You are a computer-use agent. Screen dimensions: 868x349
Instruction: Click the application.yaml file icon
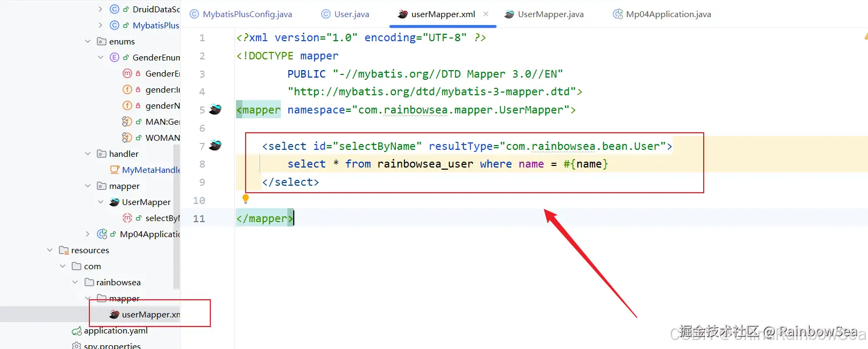tap(77, 331)
